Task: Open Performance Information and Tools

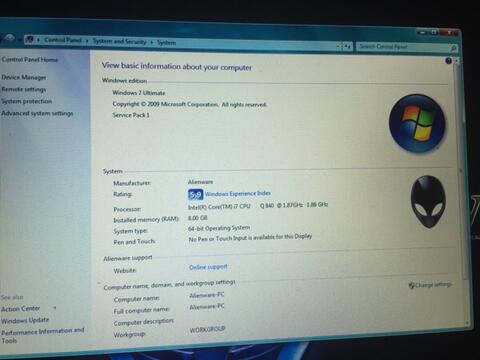Action: (x=43, y=335)
